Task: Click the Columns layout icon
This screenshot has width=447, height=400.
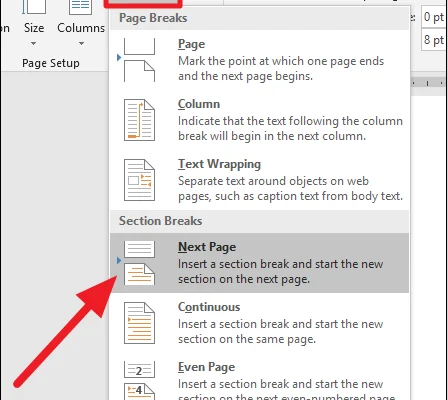Action: pyautogui.click(x=80, y=7)
